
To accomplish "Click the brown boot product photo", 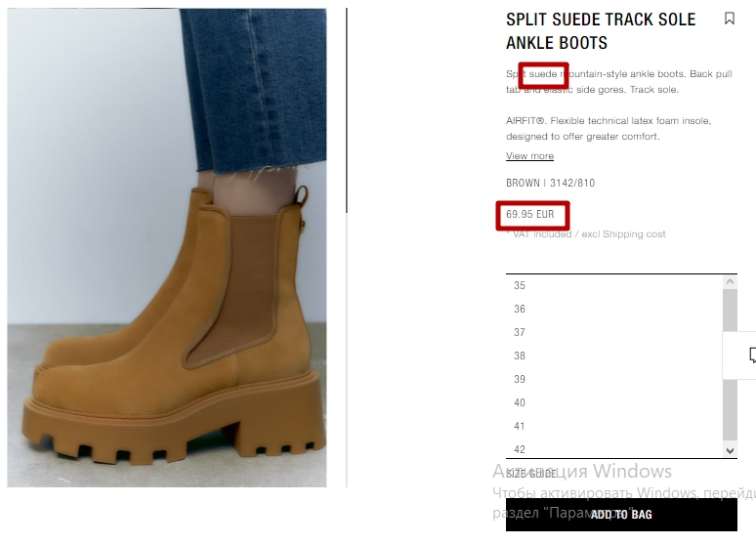I will pos(167,247).
